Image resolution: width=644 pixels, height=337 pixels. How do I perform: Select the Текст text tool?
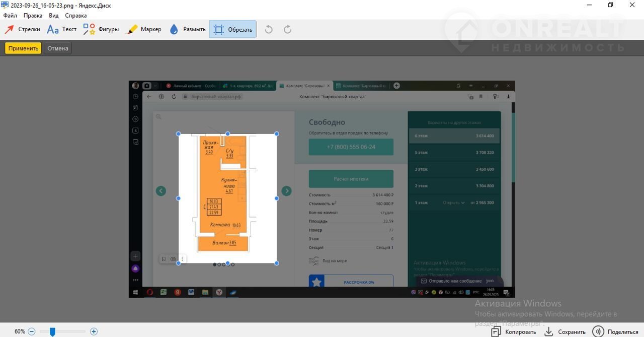[x=61, y=29]
